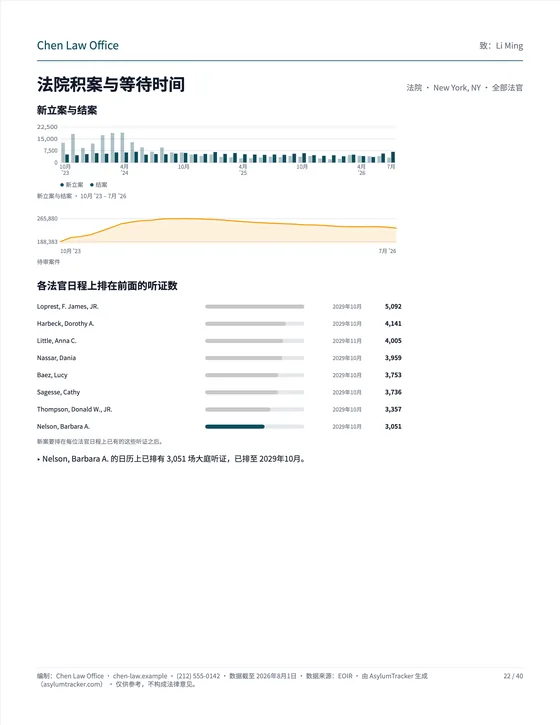Click the hearing count '3,357'
560x725 pixels.
click(393, 409)
